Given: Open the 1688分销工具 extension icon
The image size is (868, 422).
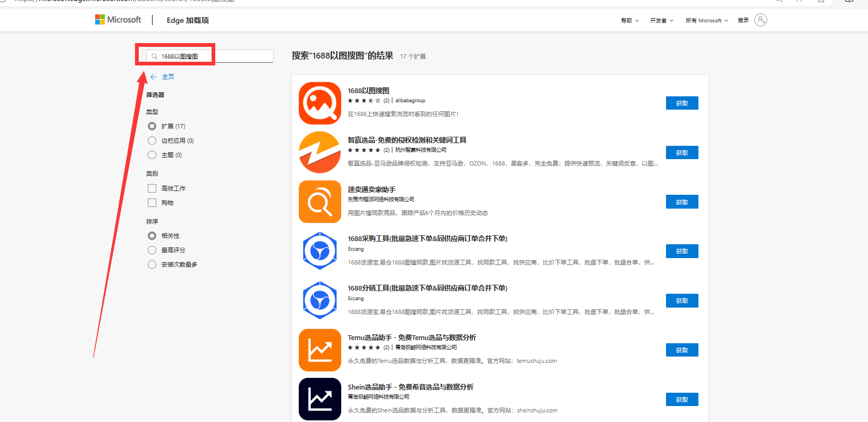Looking at the screenshot, I should (320, 301).
